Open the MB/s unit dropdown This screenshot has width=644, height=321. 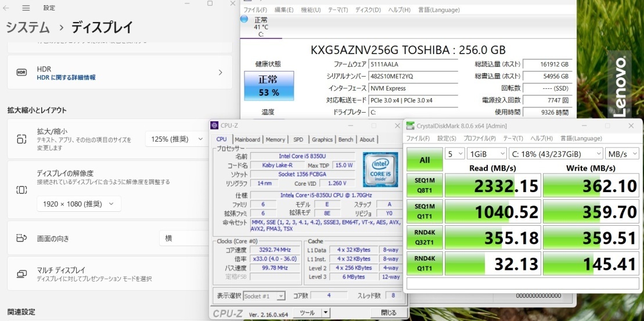622,153
